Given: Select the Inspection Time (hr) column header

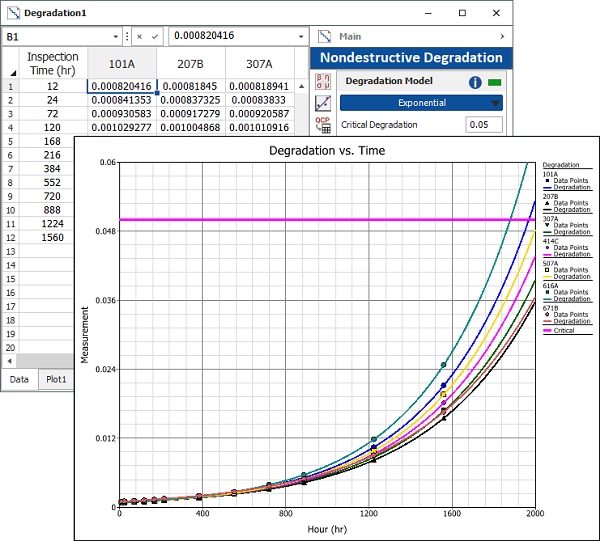Looking at the screenshot, I should pyautogui.click(x=52, y=63).
